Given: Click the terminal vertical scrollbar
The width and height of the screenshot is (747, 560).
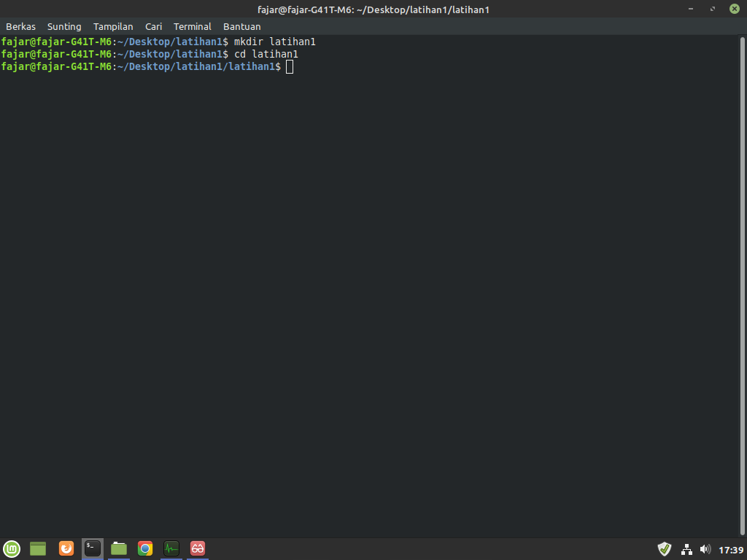Looking at the screenshot, I should tap(742, 286).
